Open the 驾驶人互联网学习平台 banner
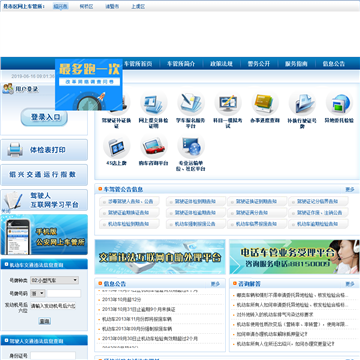Viewport: 360px width, 360px height. [44, 200]
